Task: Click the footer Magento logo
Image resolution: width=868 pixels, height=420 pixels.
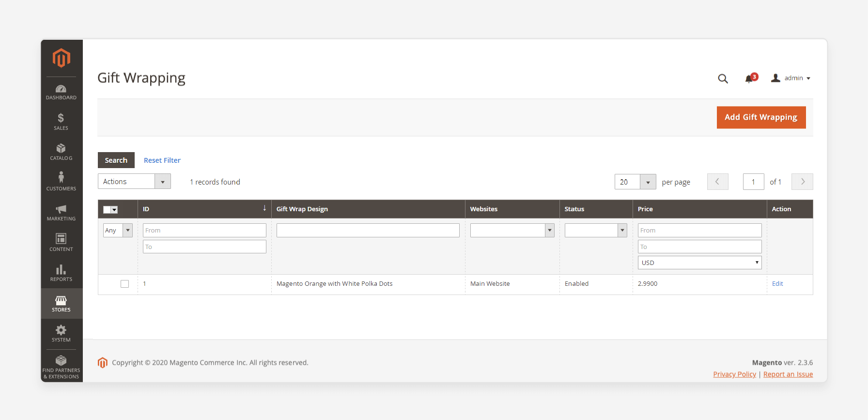Action: 102,362
